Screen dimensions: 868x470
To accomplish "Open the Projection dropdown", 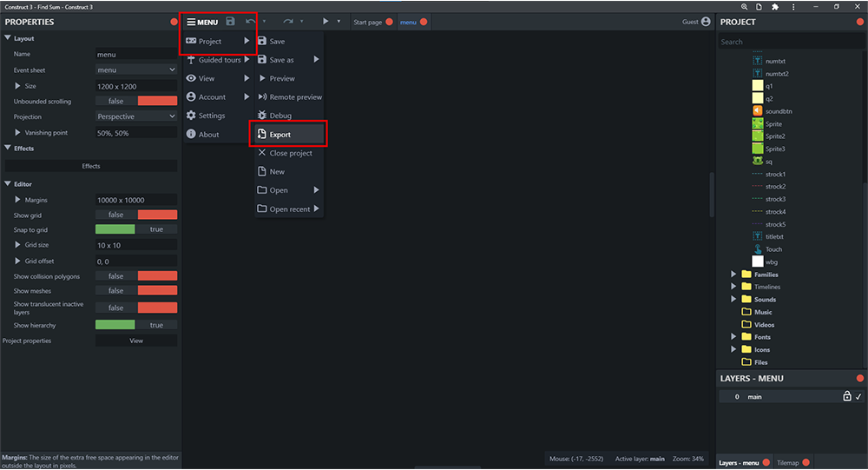I will click(x=136, y=116).
